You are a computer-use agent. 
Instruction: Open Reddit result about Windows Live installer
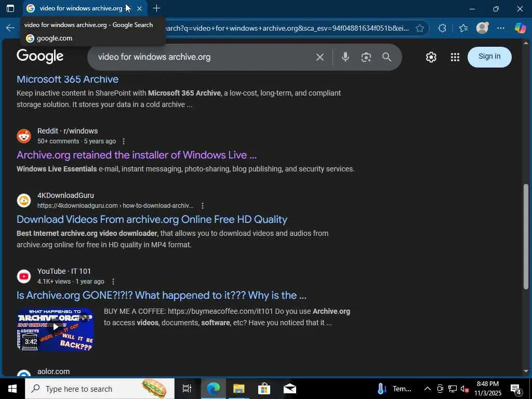click(x=137, y=155)
